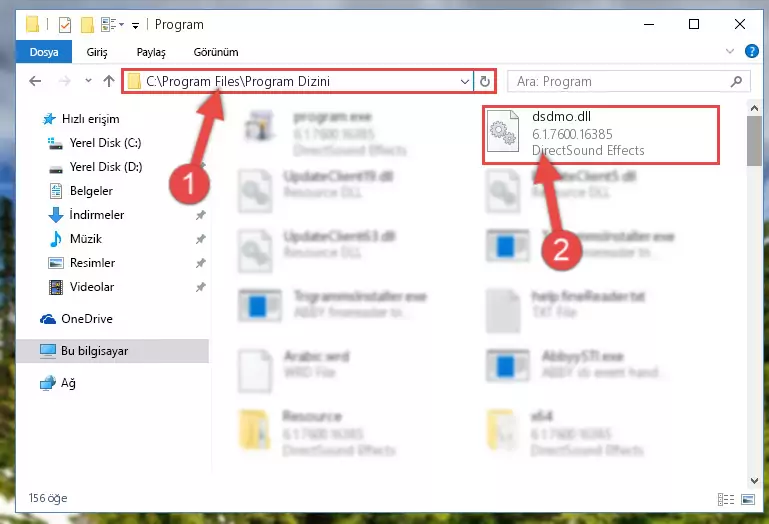Expand the address bar history dropdown
This screenshot has height=524, width=769.
pos(464,81)
